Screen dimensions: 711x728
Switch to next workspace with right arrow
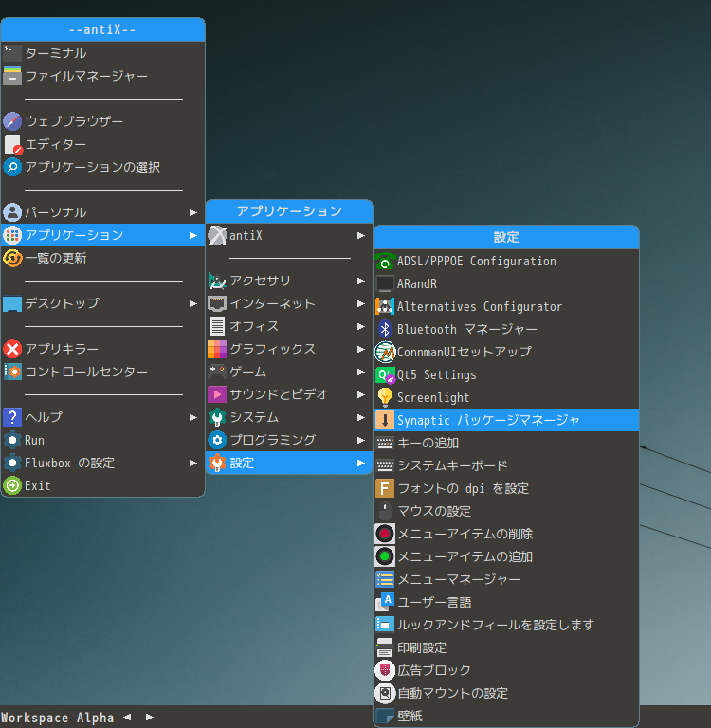tap(150, 718)
